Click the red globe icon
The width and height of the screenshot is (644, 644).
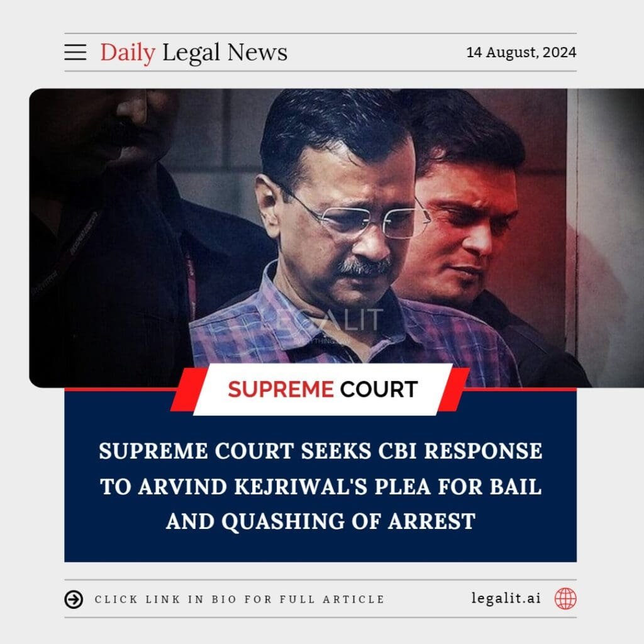[565, 598]
